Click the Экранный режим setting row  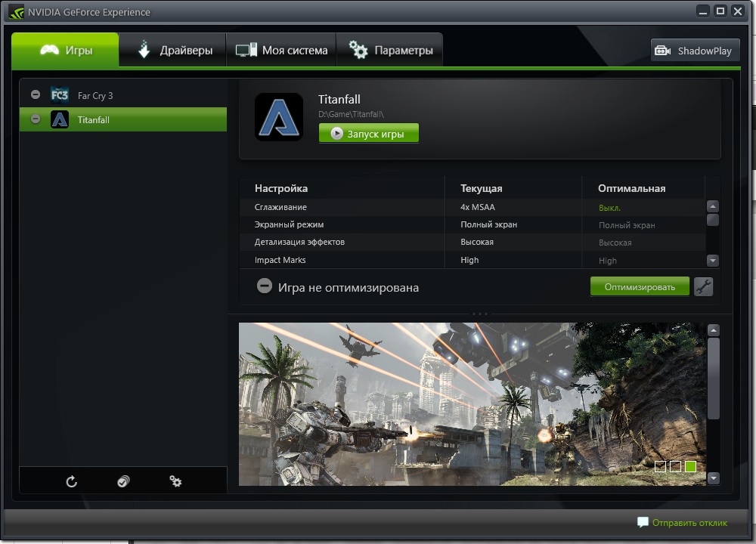pyautogui.click(x=472, y=224)
